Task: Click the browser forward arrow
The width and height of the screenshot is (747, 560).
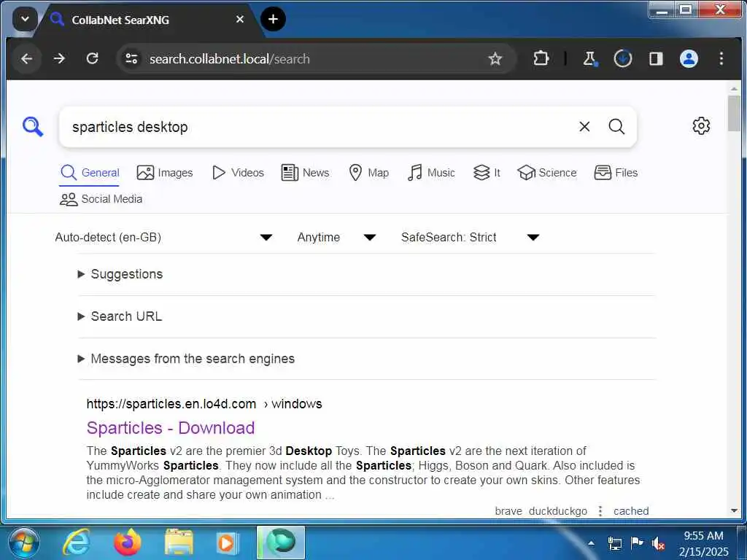Action: 59,58
